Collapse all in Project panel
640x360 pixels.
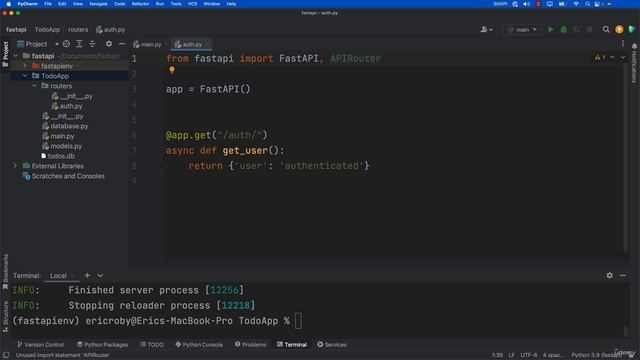pyautogui.click(x=92, y=44)
